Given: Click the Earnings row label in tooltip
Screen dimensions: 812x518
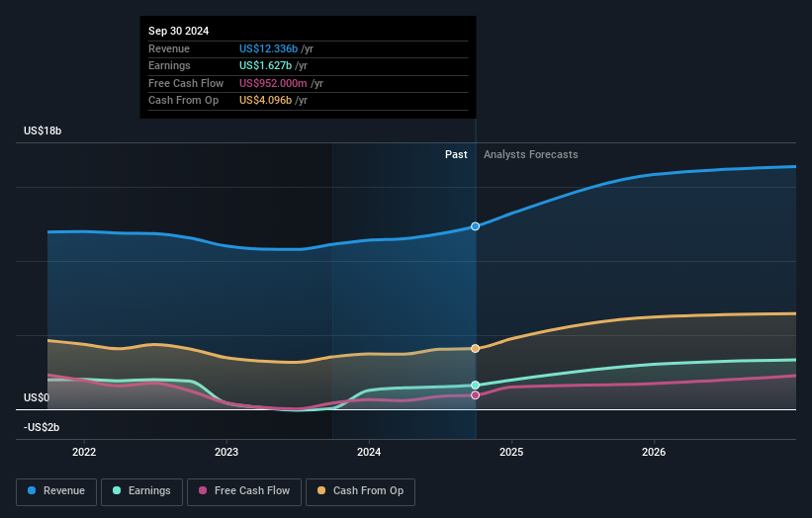Looking at the screenshot, I should pyautogui.click(x=169, y=65).
